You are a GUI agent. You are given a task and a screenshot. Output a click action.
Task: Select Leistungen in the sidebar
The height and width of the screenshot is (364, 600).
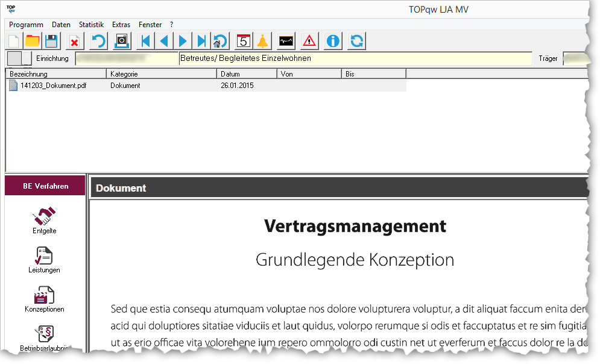tap(44, 260)
